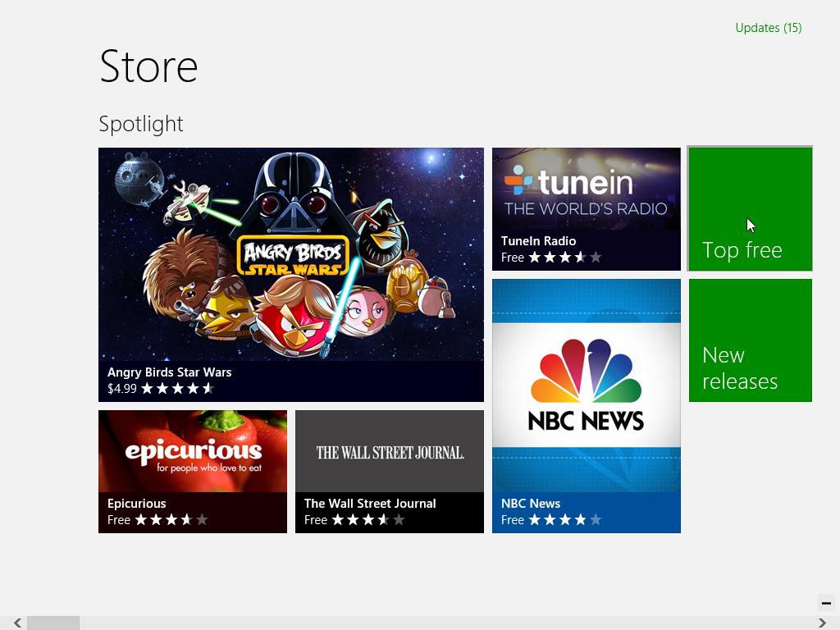
Task: Click the Epicurious star rating
Action: click(171, 519)
